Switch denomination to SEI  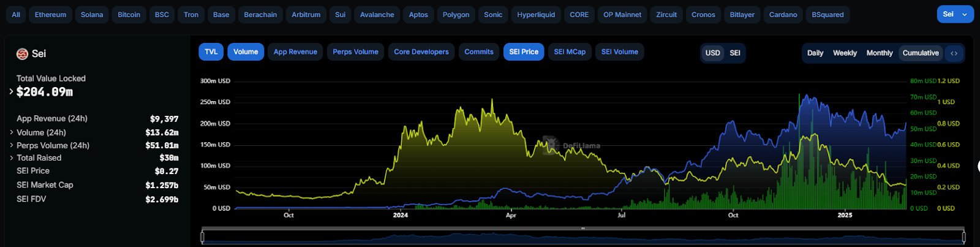pos(735,53)
